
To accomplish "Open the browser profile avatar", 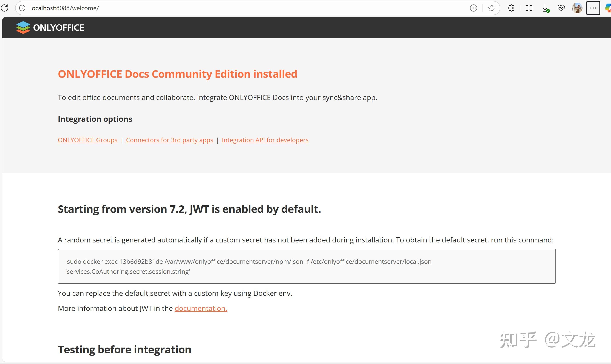I will (577, 8).
